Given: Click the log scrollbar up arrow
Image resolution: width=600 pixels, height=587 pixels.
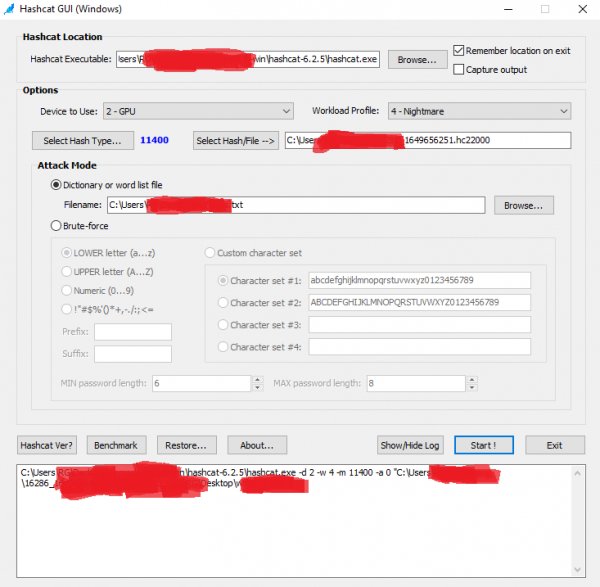Looking at the screenshot, I should pos(577,474).
